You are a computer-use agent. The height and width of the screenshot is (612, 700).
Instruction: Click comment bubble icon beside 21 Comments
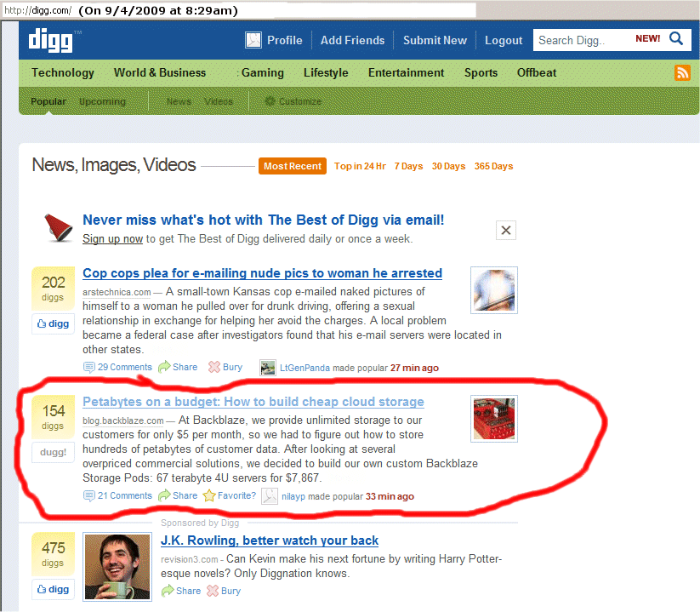[88, 496]
